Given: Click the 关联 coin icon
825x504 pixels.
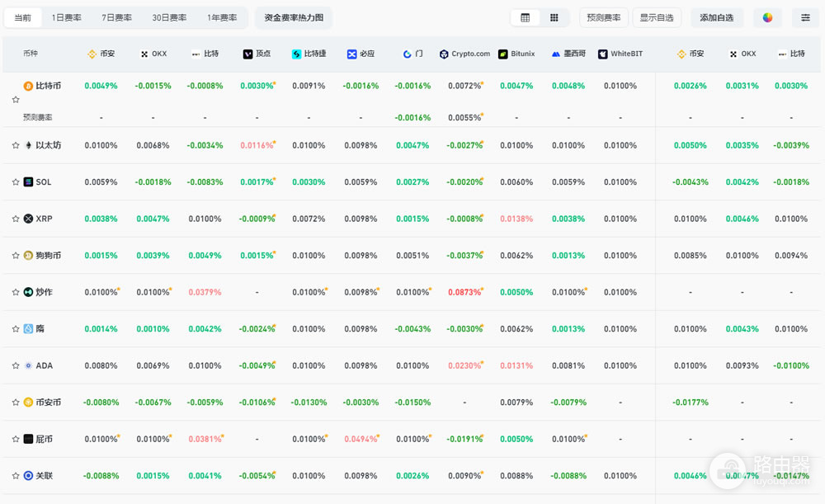Looking at the screenshot, I should 28,476.
